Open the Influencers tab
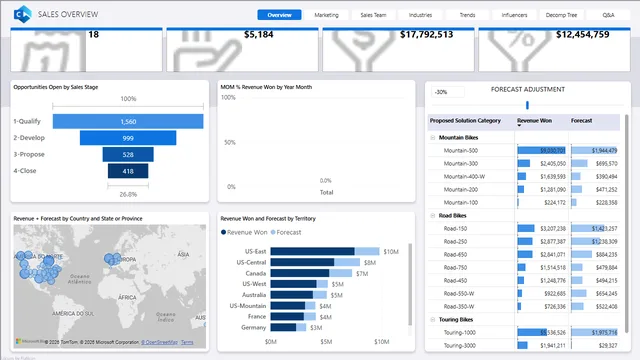Image resolution: width=640 pixels, height=360 pixels. (514, 15)
